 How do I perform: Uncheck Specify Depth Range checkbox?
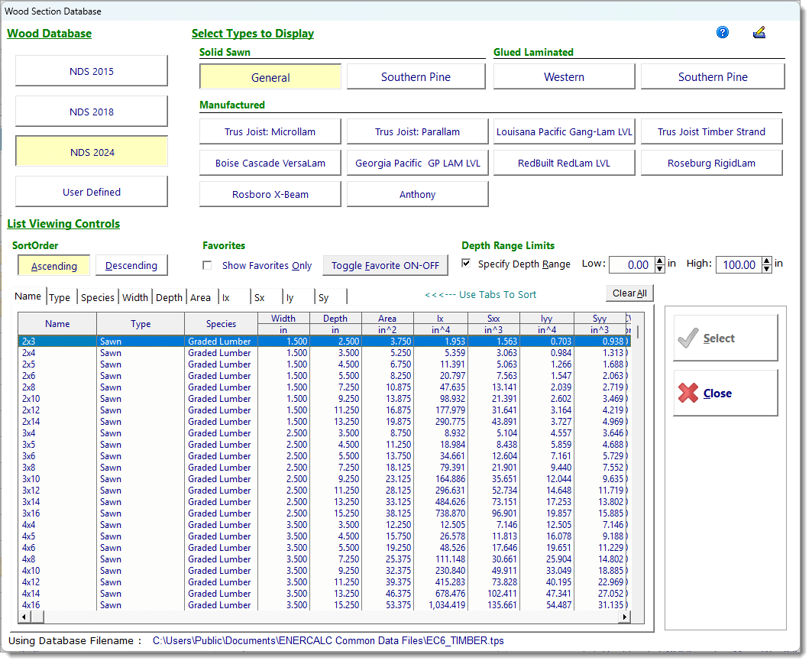[466, 264]
